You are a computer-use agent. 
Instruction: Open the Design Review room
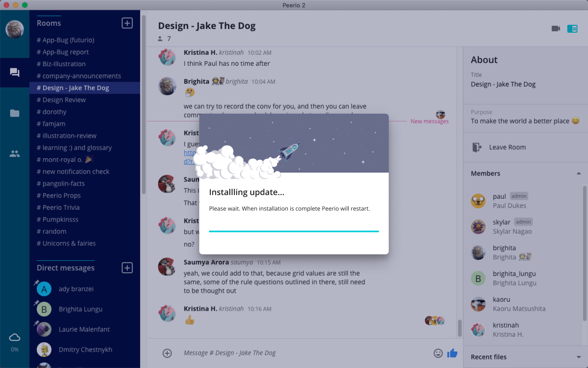pos(85,100)
